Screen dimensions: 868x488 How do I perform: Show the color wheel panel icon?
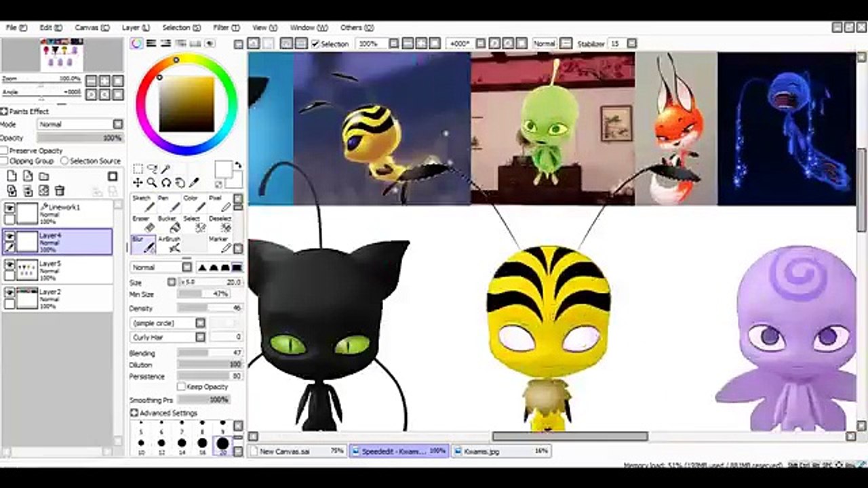137,43
